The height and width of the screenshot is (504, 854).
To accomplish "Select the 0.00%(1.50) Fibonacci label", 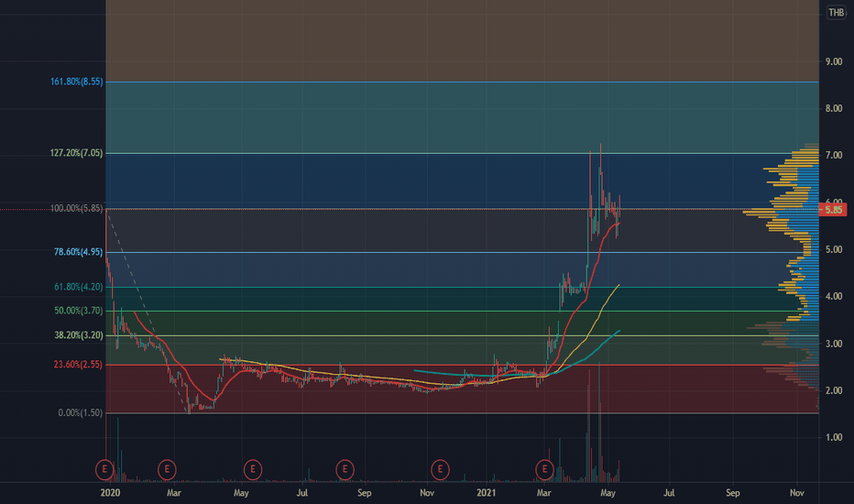I will 80,413.
